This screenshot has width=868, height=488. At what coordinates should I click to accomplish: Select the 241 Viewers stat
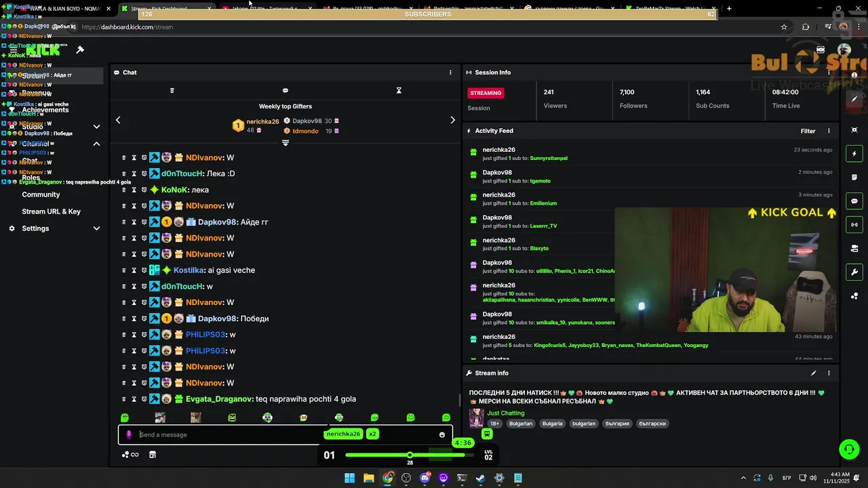(x=555, y=98)
